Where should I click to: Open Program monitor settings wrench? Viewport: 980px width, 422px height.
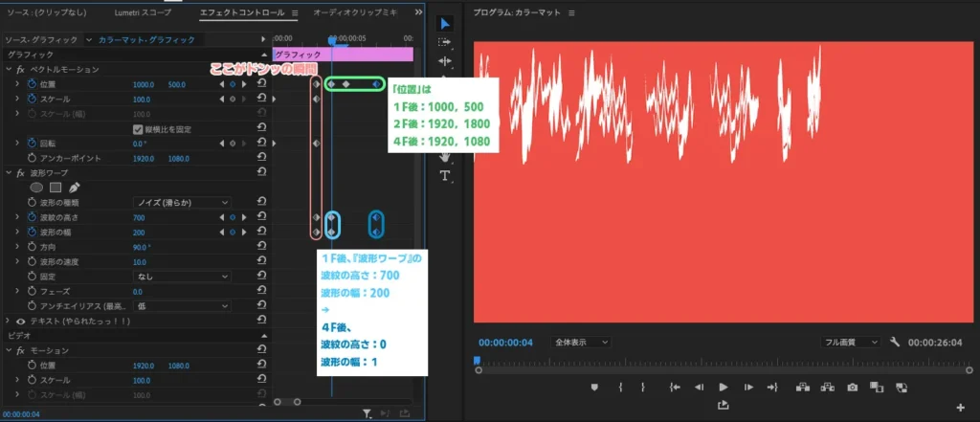coord(895,342)
